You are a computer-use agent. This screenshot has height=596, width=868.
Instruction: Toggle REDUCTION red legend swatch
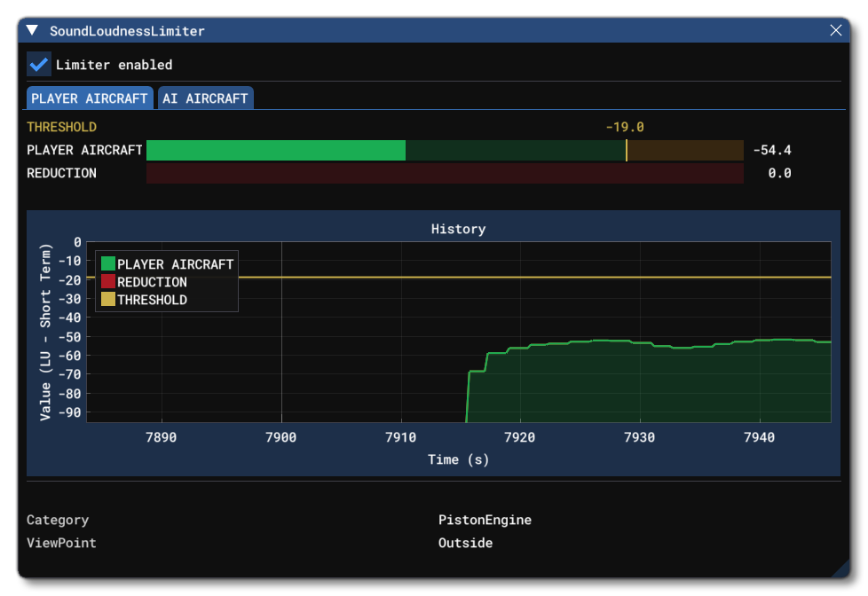coord(108,282)
